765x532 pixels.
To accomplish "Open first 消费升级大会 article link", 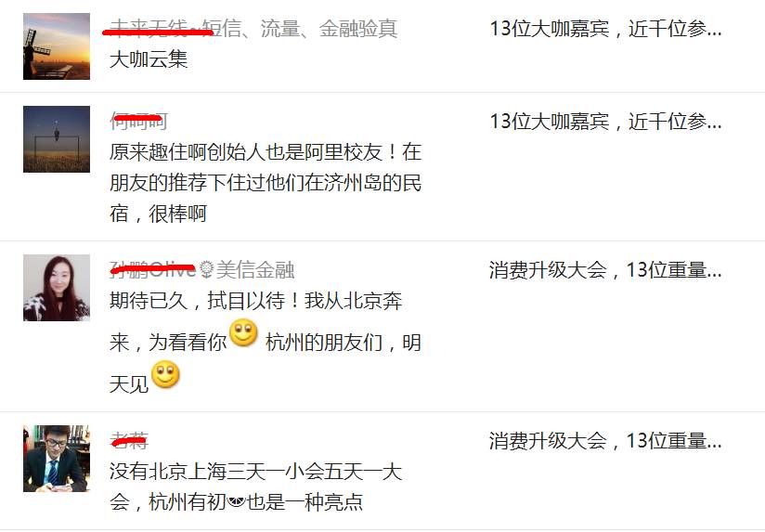I will [x=605, y=270].
